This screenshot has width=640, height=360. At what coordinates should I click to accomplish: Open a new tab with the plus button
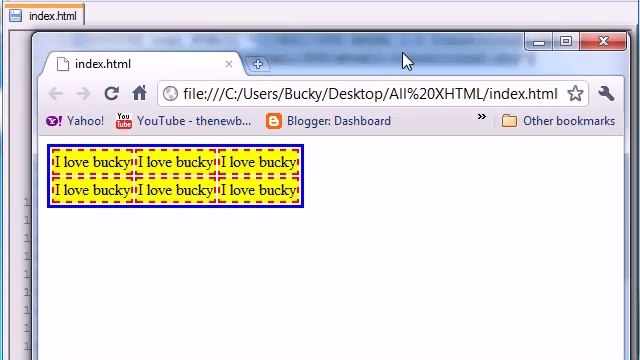pyautogui.click(x=258, y=64)
